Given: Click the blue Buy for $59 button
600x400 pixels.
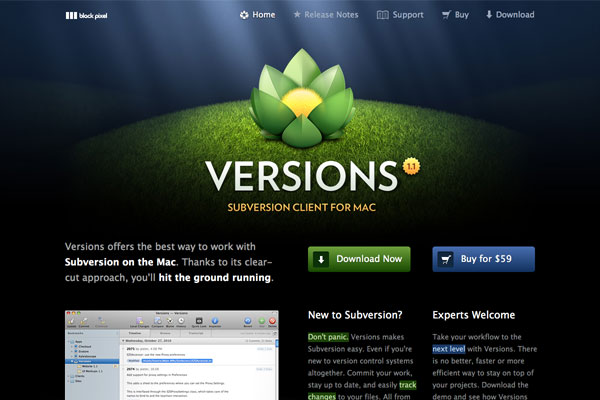Looking at the screenshot, I should [484, 259].
